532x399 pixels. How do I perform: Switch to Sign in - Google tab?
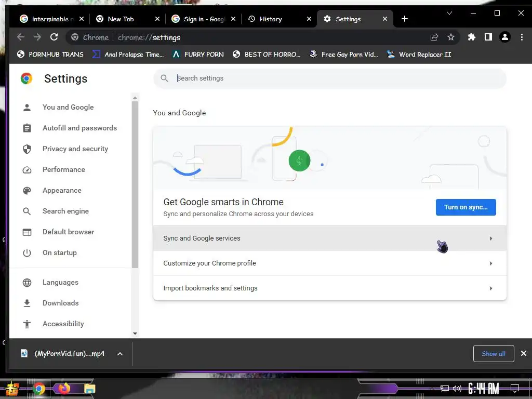click(x=203, y=19)
